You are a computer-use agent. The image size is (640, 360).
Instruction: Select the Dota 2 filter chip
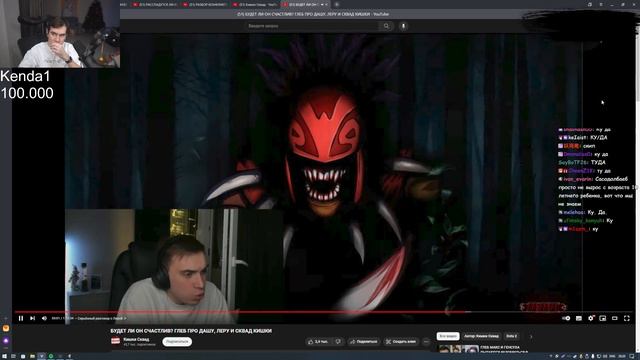[511, 336]
